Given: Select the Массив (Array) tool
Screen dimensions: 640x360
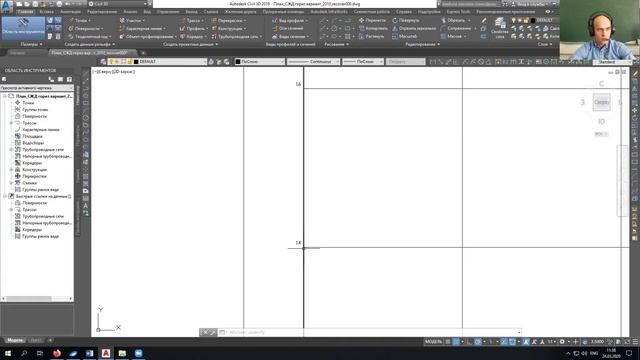Looking at the screenshot, I should click(453, 36).
